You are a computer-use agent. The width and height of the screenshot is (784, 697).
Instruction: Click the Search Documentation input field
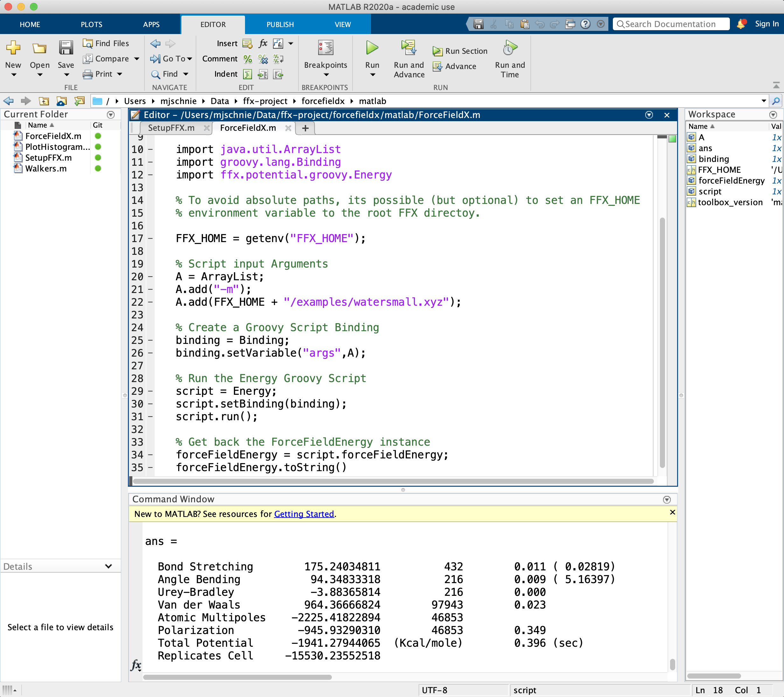670,23
